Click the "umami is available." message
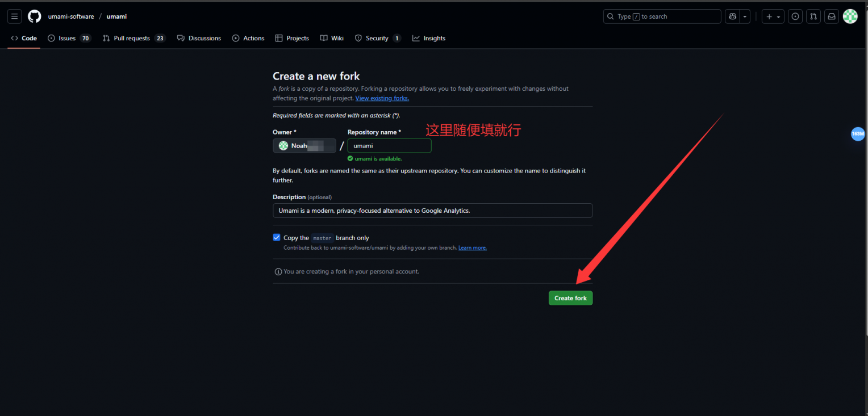 coord(375,159)
